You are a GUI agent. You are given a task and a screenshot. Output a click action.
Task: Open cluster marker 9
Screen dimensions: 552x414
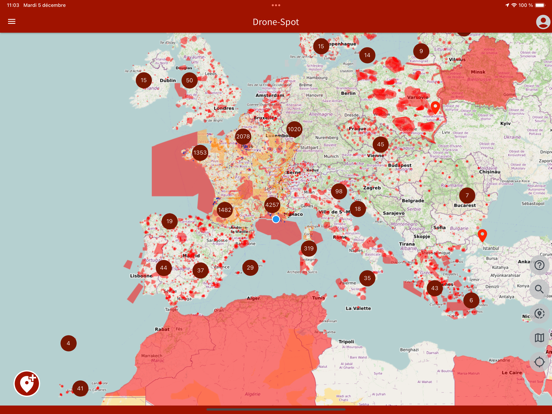tap(421, 51)
